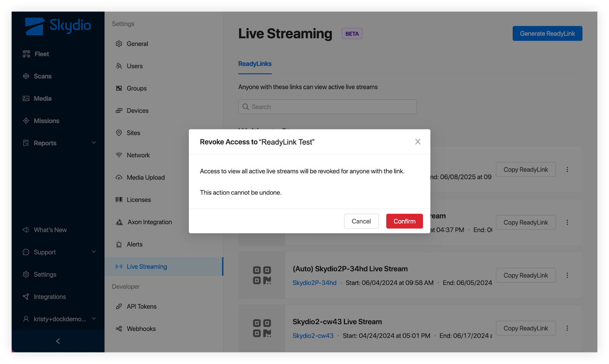Screen dimensions: 609x364
Task: Expand the Support submenu chevron
Action: coord(94,252)
